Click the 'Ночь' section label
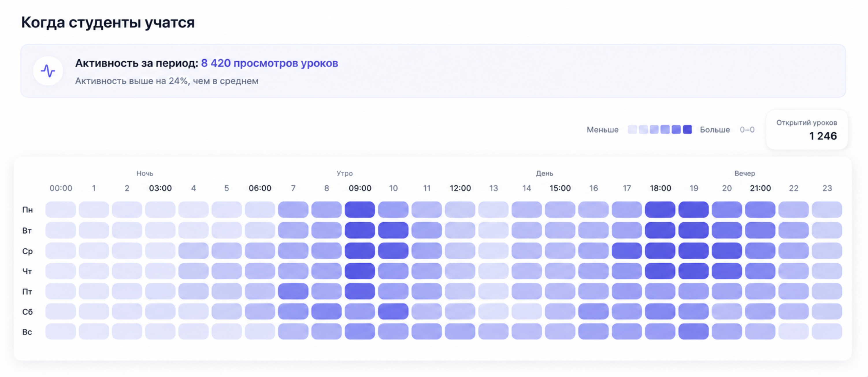This screenshot has height=377, width=868. coord(144,173)
